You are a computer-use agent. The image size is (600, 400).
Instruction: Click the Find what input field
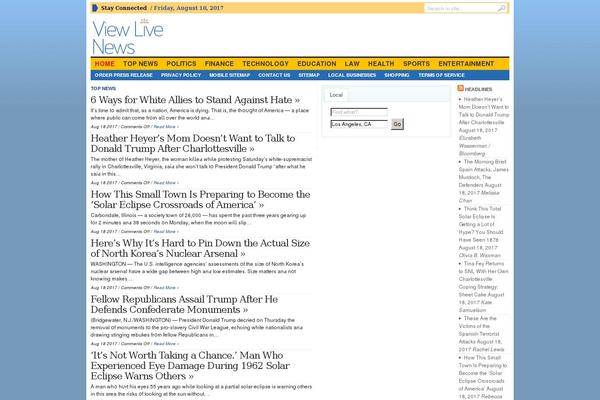click(x=359, y=112)
